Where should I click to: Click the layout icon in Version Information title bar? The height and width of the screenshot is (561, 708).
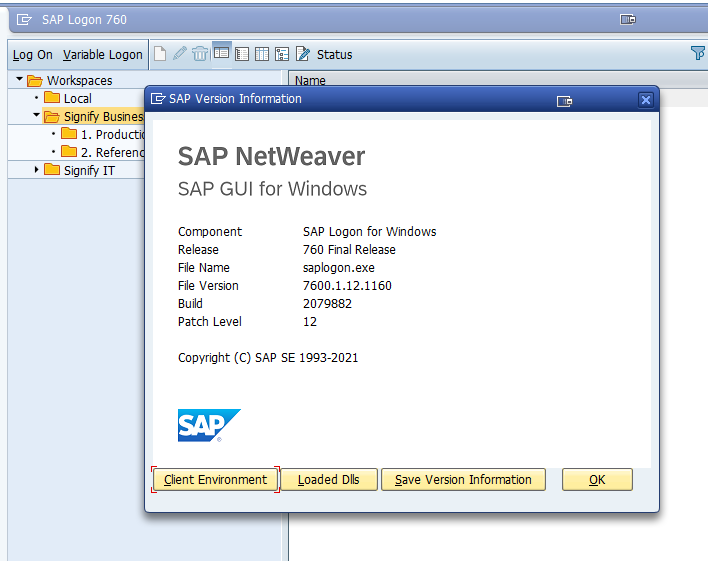point(564,101)
